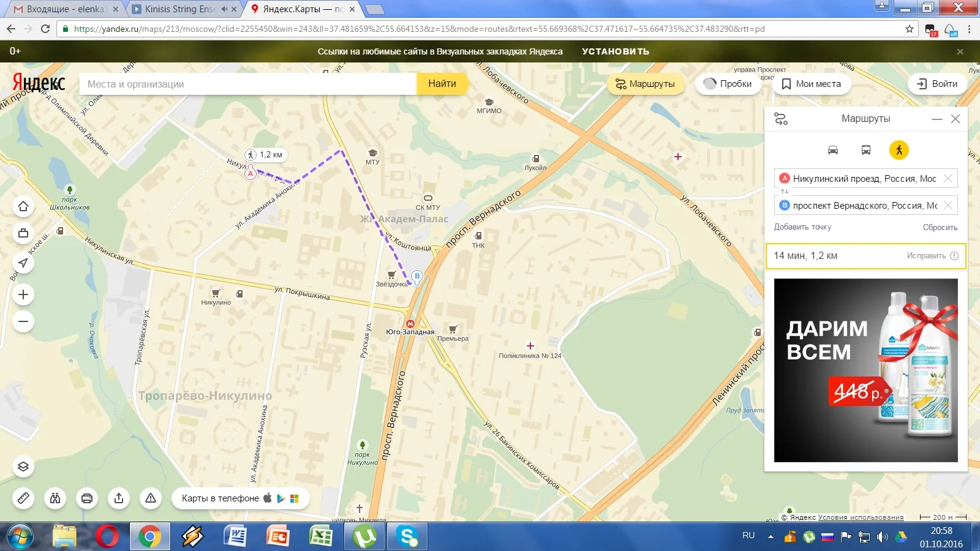
Task: Open Opera from the taskbar
Action: coord(107,537)
